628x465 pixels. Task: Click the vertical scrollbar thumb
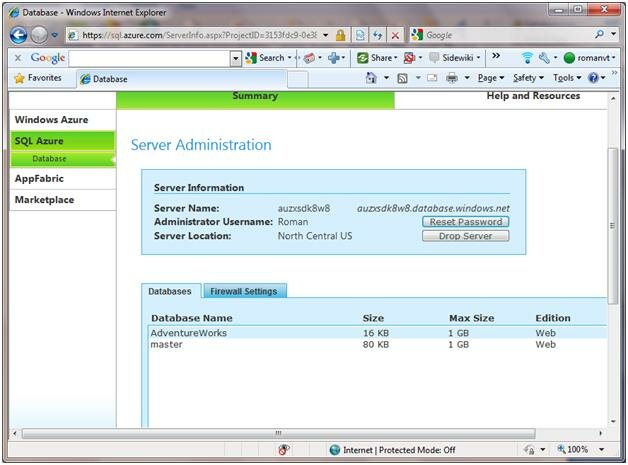(x=613, y=226)
